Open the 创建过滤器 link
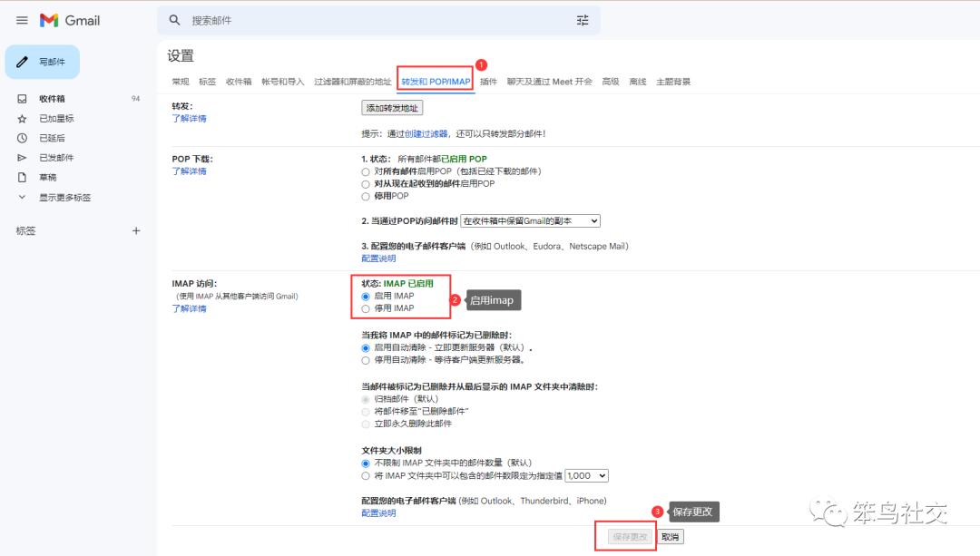This screenshot has height=556, width=980. point(426,133)
